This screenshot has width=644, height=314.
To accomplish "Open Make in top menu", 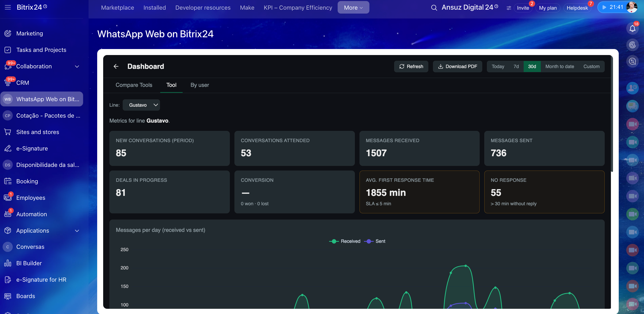I will (x=247, y=8).
